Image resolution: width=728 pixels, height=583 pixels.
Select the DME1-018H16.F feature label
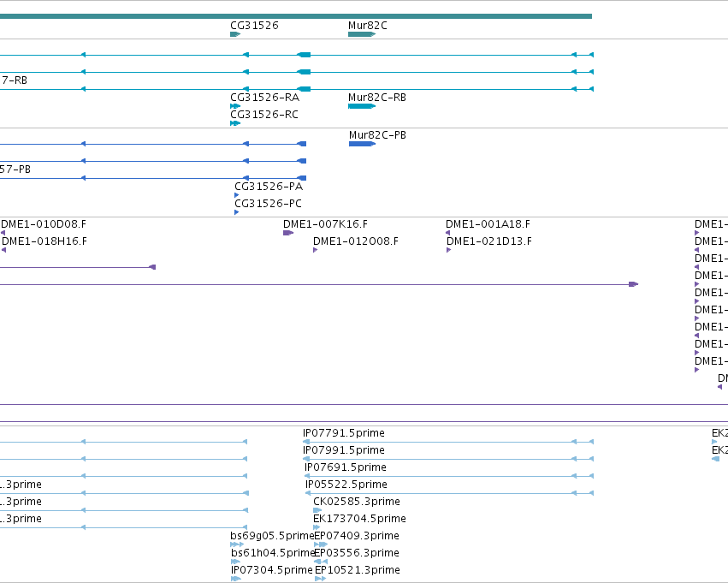pyautogui.click(x=44, y=241)
